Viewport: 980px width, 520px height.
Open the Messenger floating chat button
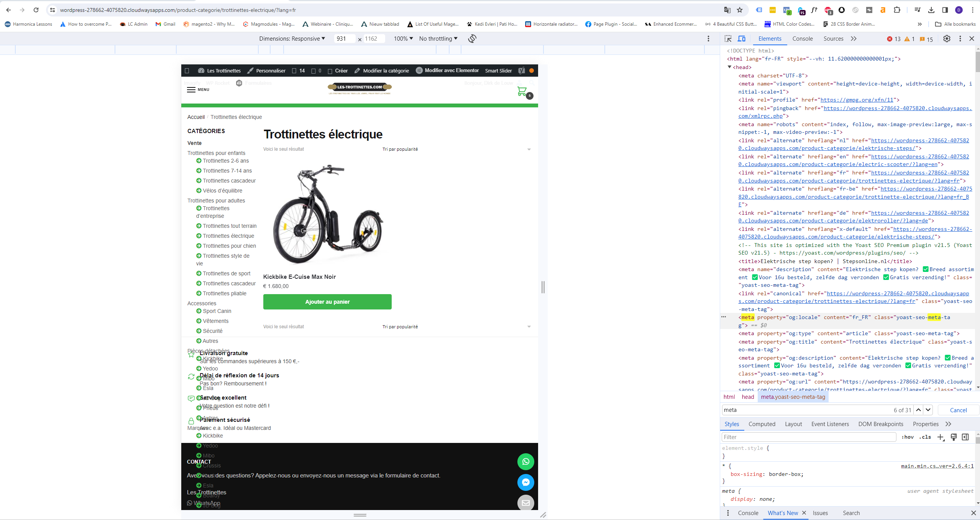click(526, 482)
